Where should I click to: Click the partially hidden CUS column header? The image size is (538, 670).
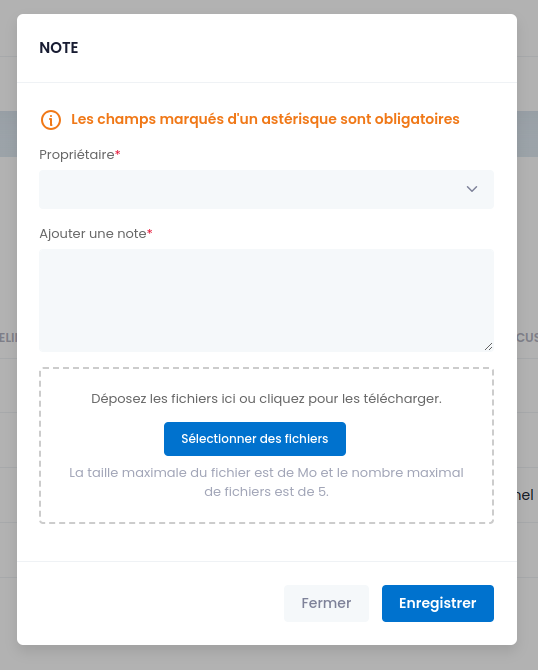tap(527, 338)
